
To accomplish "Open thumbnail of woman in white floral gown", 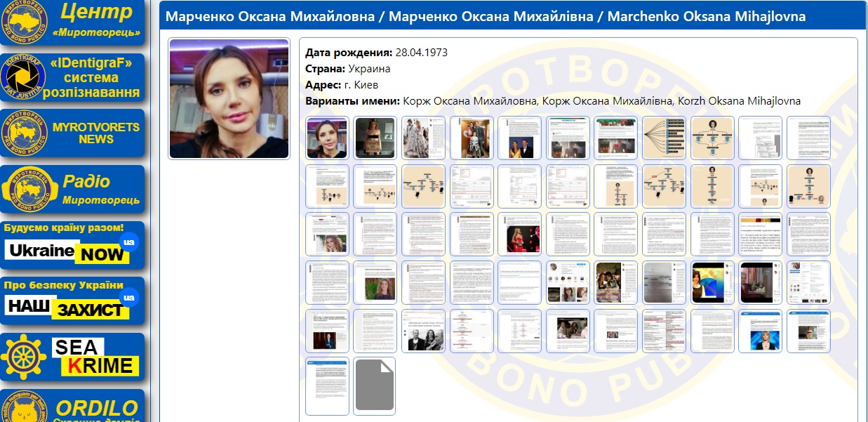I will point(423,138).
